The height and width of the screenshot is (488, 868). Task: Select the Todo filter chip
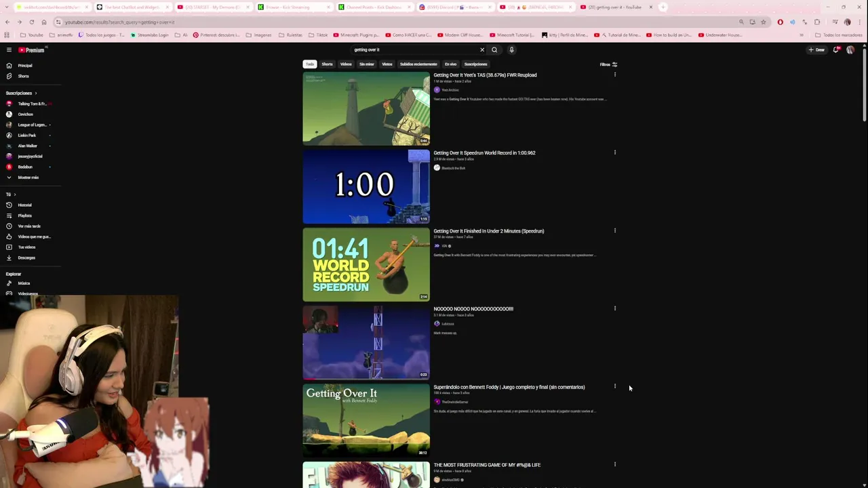pyautogui.click(x=310, y=64)
